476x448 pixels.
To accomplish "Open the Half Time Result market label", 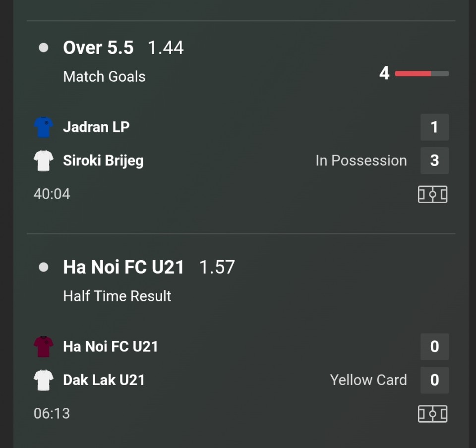I will (117, 296).
